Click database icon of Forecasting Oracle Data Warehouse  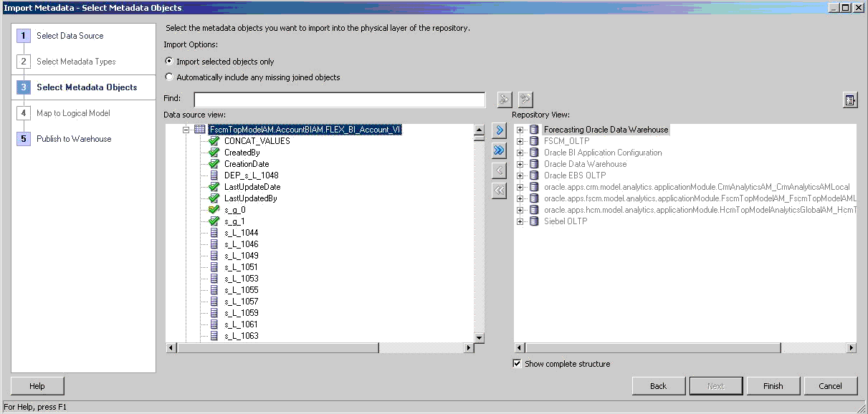533,130
